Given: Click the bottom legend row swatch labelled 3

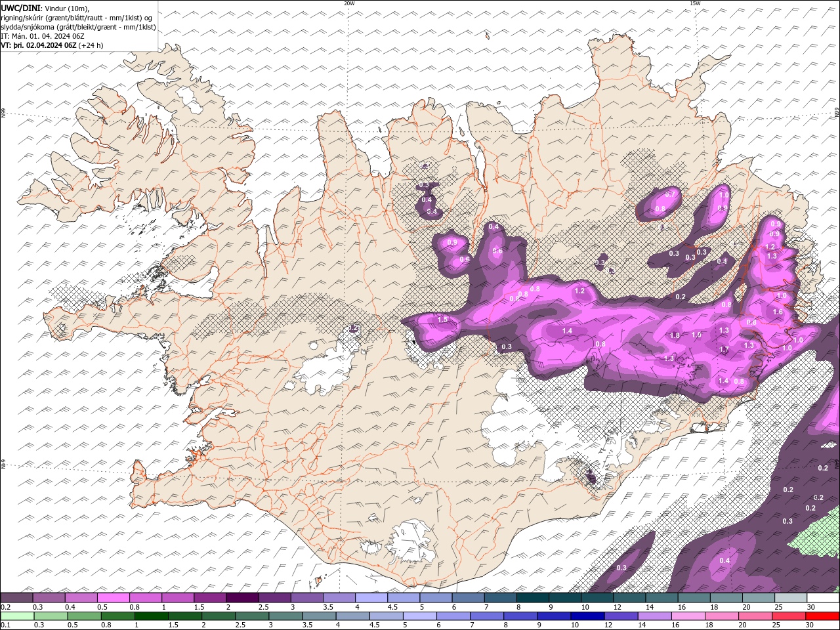Looking at the screenshot, I should pos(285,616).
